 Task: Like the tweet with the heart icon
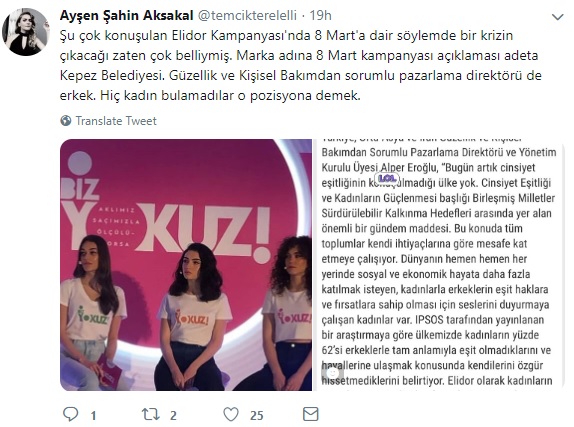tap(231, 415)
